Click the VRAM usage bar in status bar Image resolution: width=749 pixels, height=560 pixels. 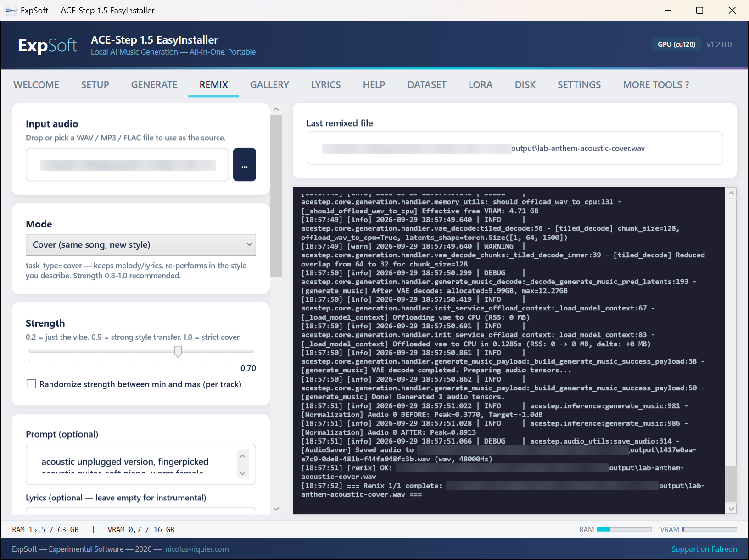click(709, 529)
